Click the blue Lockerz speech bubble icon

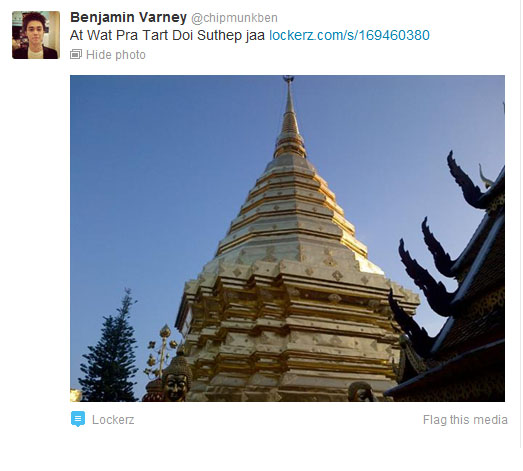click(x=78, y=419)
